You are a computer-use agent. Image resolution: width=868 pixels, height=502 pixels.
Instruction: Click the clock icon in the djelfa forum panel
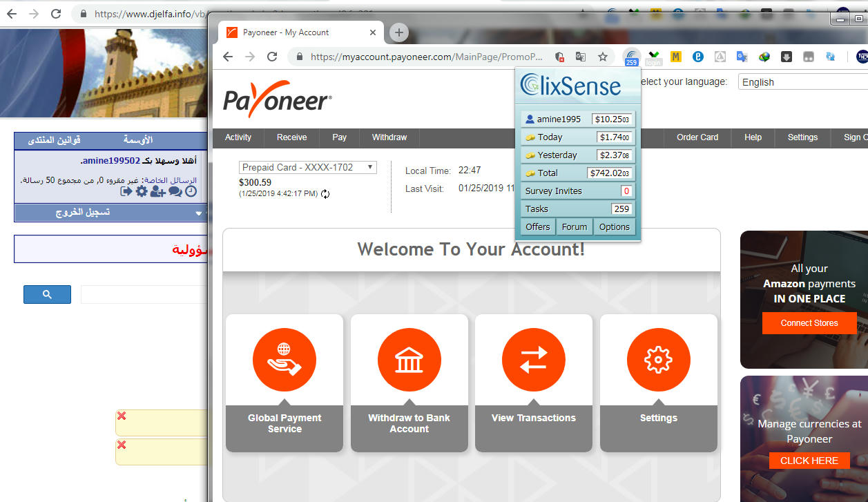[191, 191]
